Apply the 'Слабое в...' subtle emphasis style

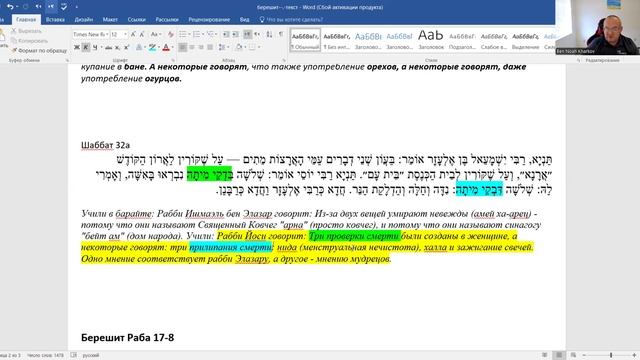click(x=493, y=40)
